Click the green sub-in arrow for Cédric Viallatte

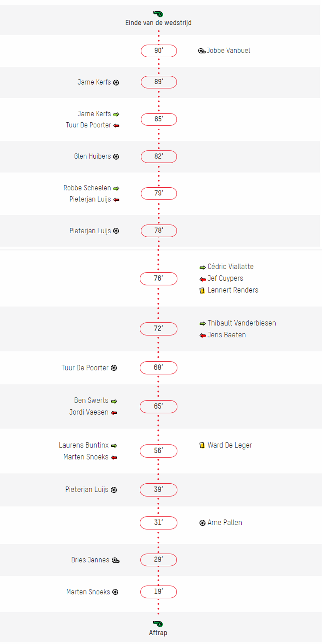coord(203,267)
